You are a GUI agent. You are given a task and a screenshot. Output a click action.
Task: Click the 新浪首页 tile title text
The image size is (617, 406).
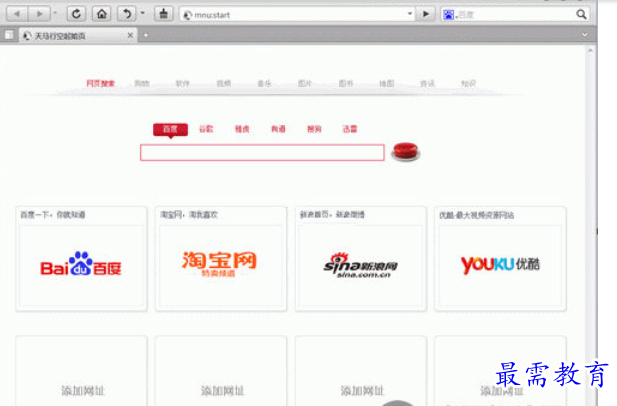coord(332,215)
